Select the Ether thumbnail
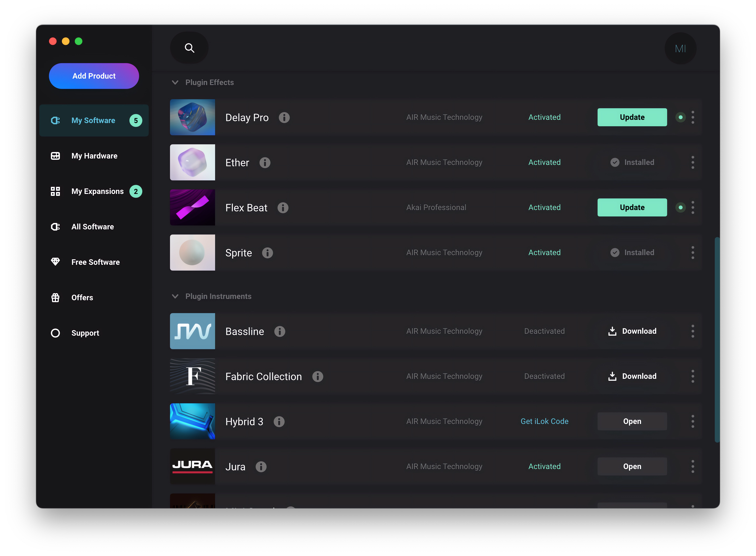Viewport: 756px width, 556px height. 192,163
